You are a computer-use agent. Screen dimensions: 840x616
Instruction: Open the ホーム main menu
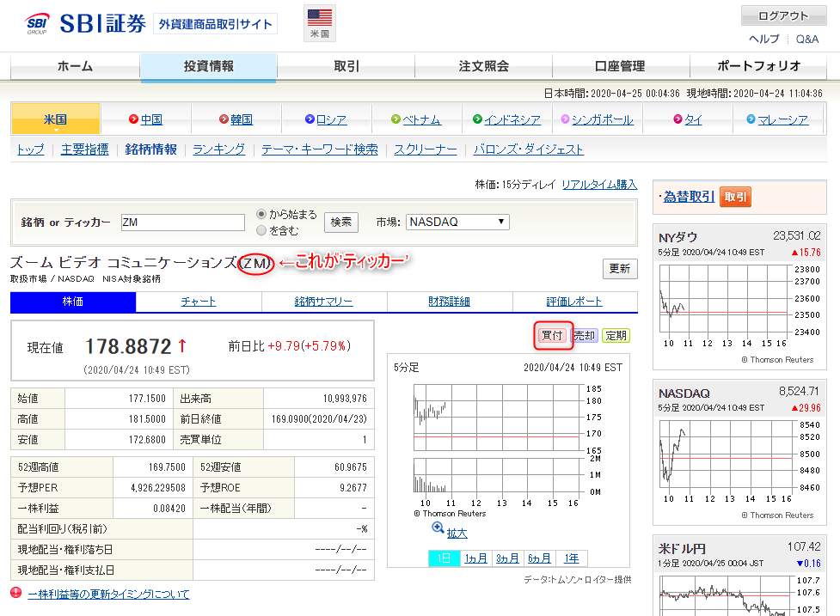[75, 66]
